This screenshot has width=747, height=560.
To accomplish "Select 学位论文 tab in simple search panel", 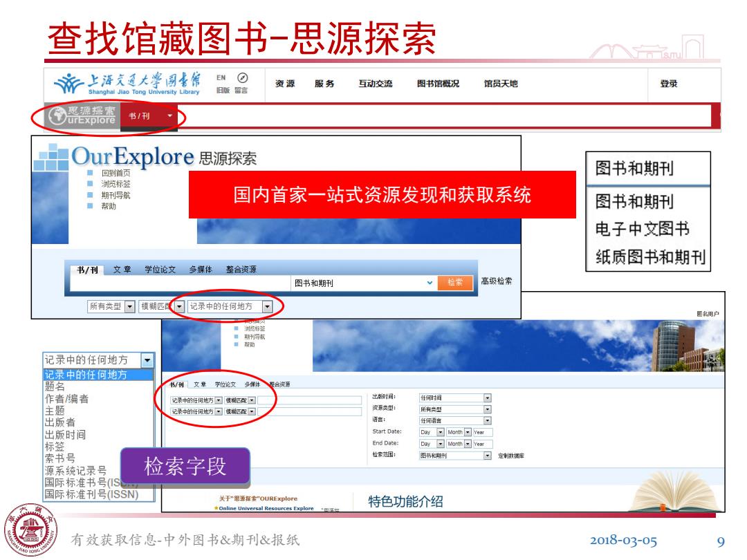I will 160,270.
